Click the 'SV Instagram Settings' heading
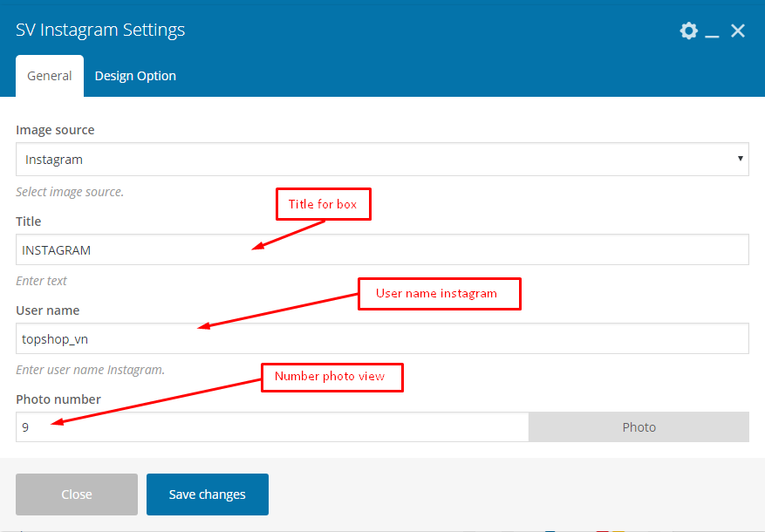 tap(100, 30)
